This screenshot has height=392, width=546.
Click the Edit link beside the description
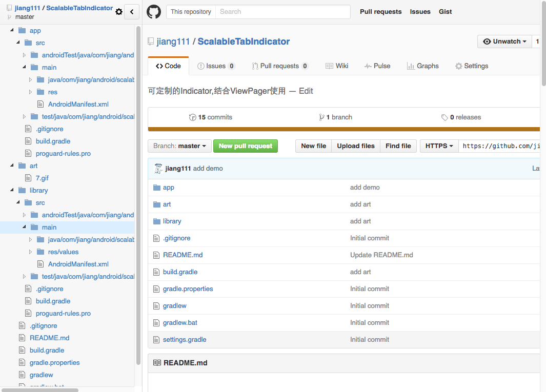point(306,91)
